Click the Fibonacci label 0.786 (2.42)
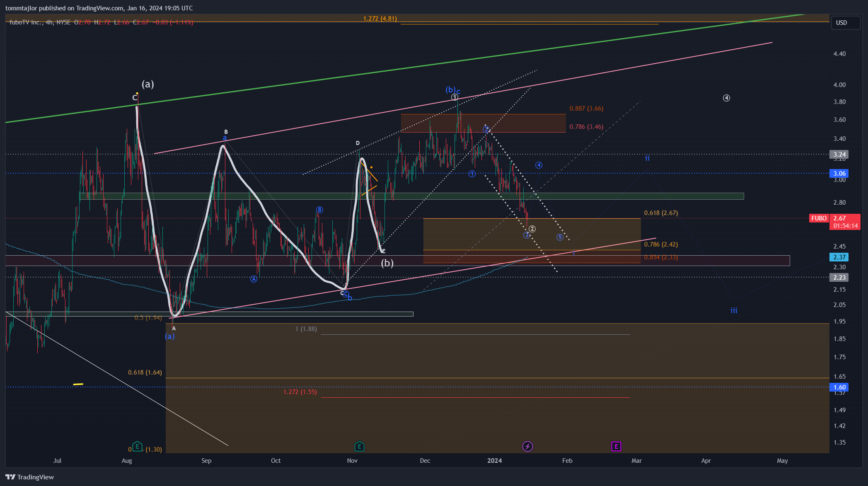Image resolution: width=868 pixels, height=486 pixels. [661, 244]
